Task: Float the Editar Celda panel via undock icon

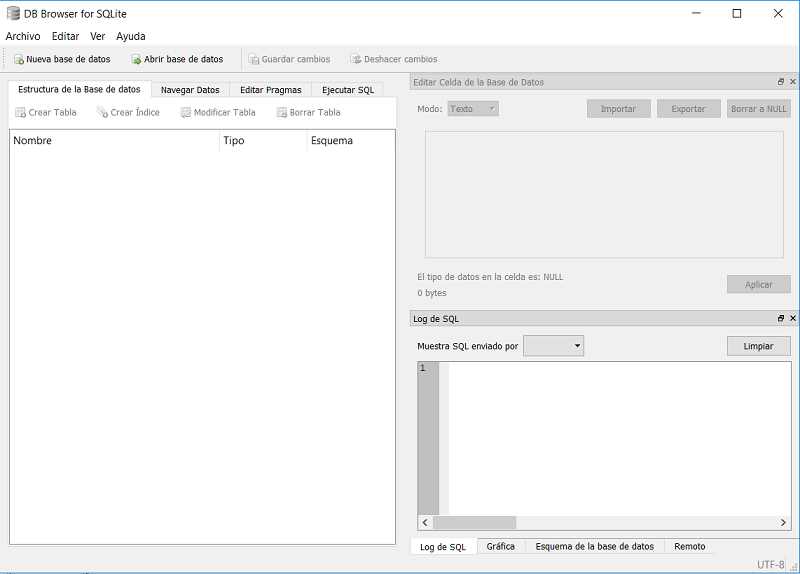Action: click(781, 82)
